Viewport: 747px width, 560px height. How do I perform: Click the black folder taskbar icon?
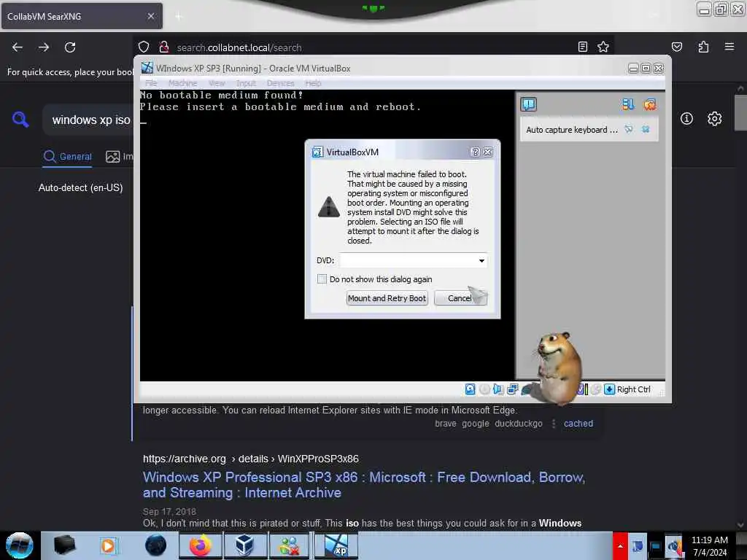(x=64, y=545)
